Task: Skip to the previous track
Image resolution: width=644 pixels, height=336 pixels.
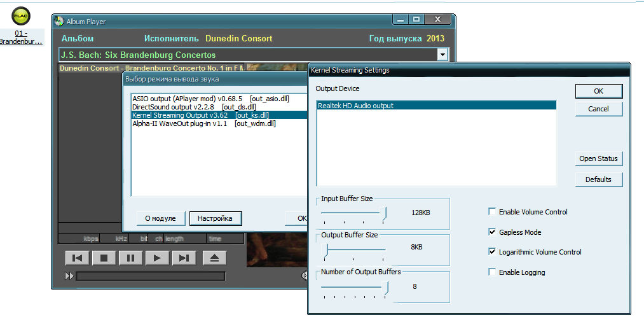Action: (x=77, y=258)
